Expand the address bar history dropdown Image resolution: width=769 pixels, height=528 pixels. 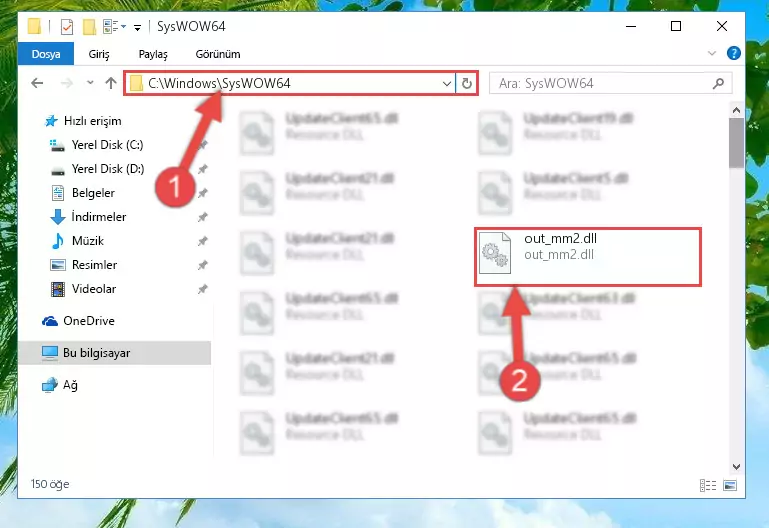(x=447, y=84)
